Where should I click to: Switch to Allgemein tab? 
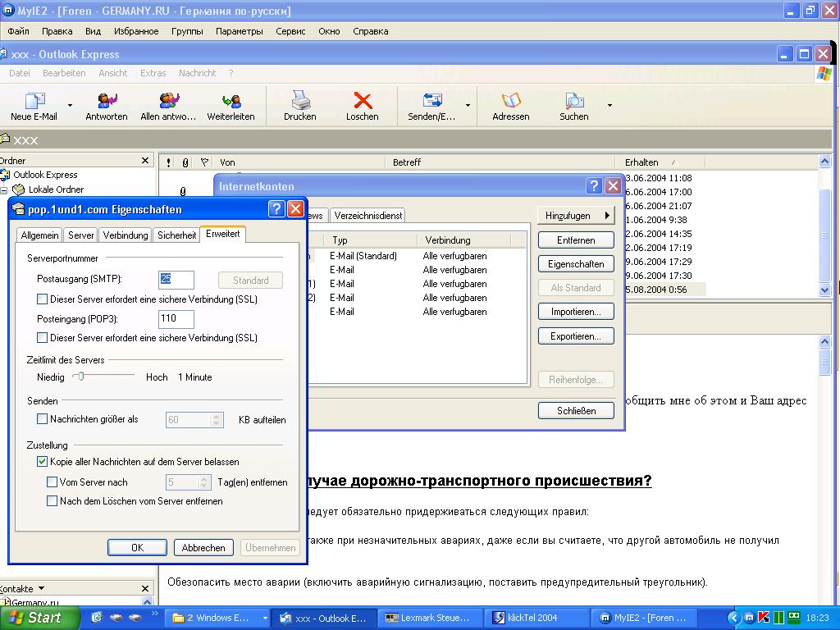39,235
